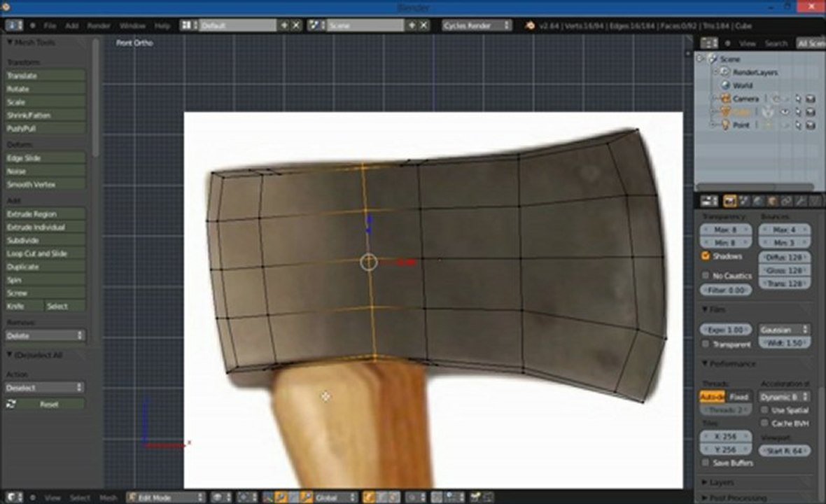Screen dimensions: 826x504
Task: Open Mesh menu in 3D view header
Action: [108, 497]
